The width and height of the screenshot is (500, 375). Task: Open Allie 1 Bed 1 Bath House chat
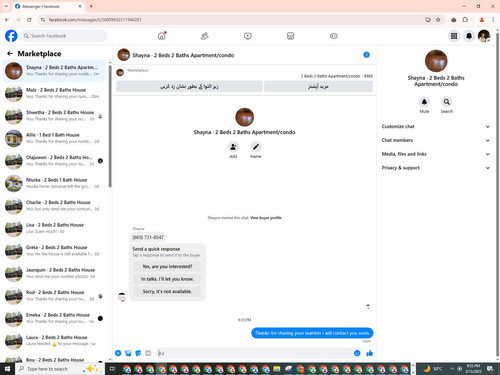54,138
